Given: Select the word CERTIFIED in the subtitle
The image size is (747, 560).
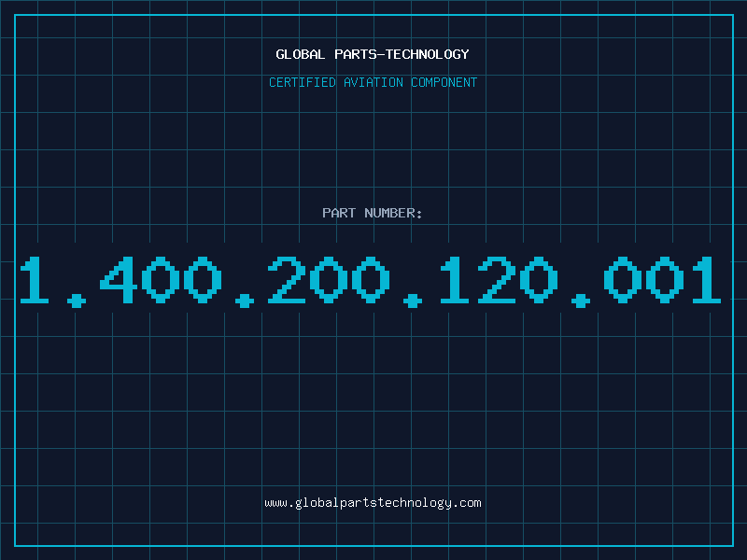Looking at the screenshot, I should coord(303,82).
